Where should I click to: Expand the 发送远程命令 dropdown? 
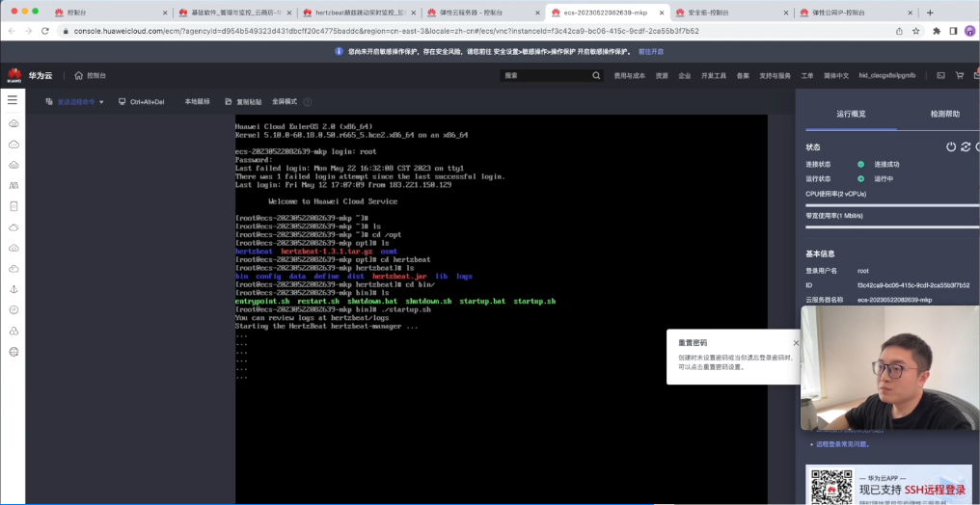(74, 102)
